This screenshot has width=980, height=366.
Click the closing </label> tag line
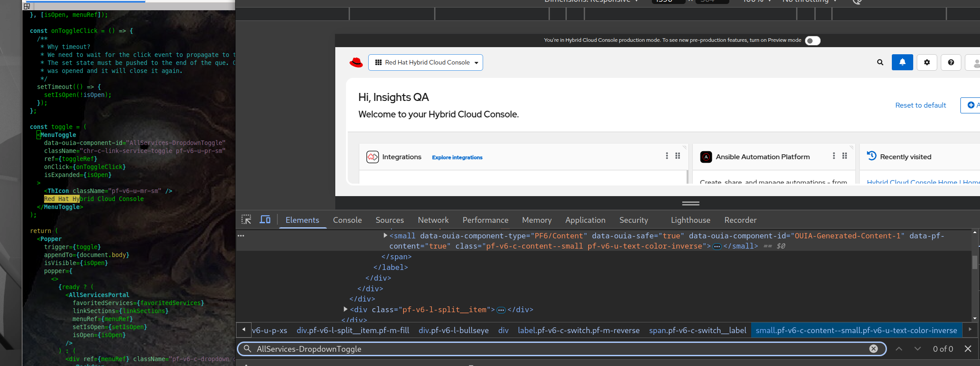coord(390,267)
